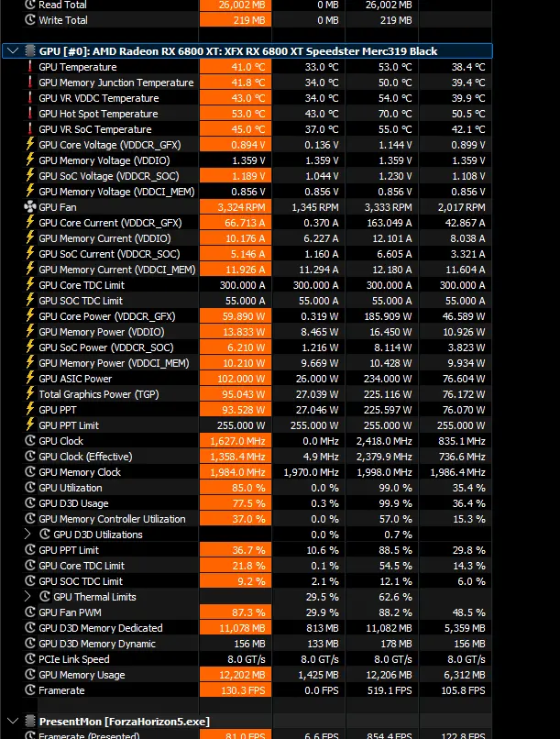Click the clock icon beside GPU Utilization

[x=30, y=487]
